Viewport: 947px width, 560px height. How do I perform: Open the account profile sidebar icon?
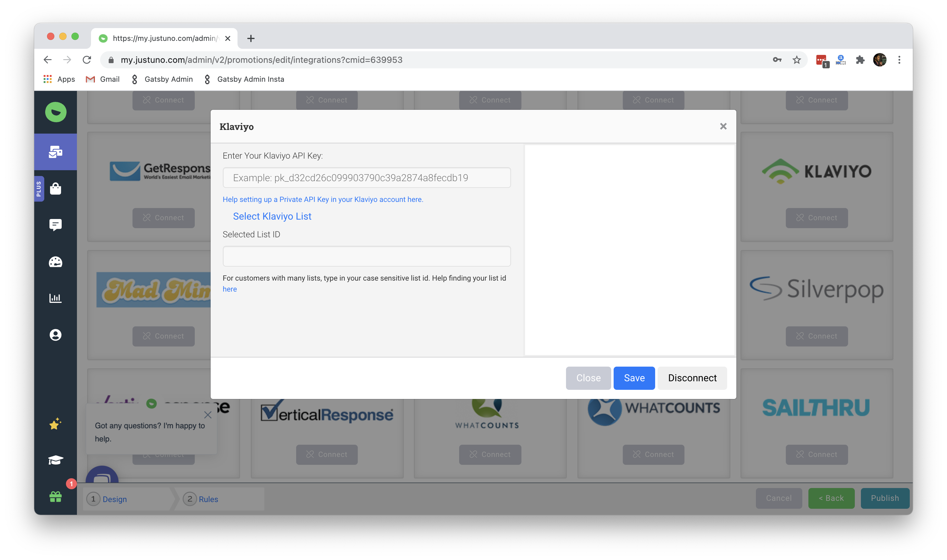tap(56, 335)
